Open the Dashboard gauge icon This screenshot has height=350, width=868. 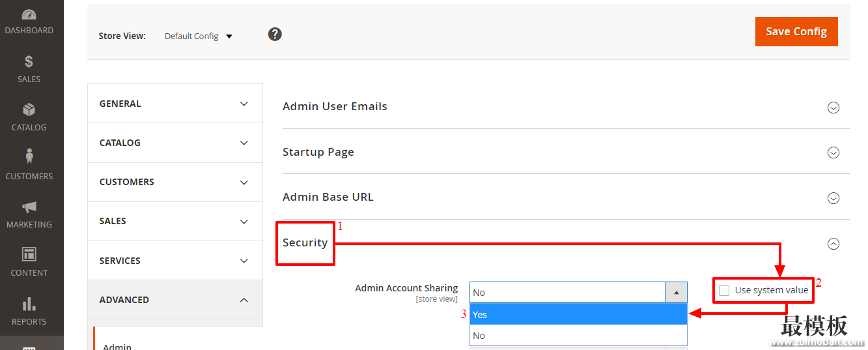[x=29, y=15]
